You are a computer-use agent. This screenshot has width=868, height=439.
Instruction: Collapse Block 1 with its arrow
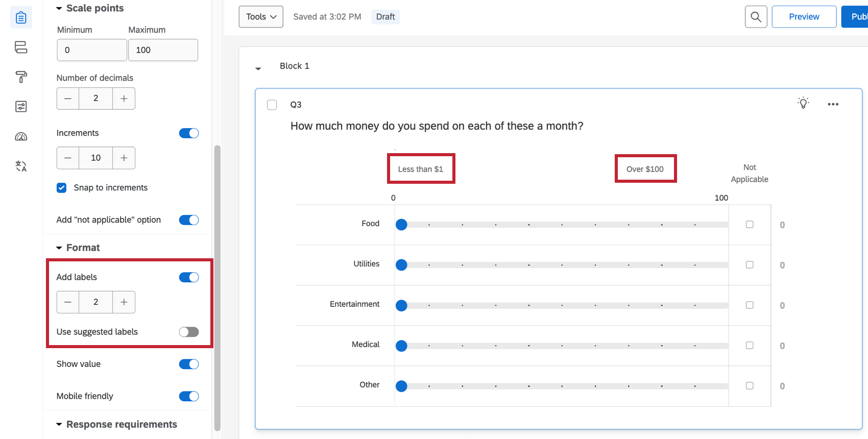[258, 68]
